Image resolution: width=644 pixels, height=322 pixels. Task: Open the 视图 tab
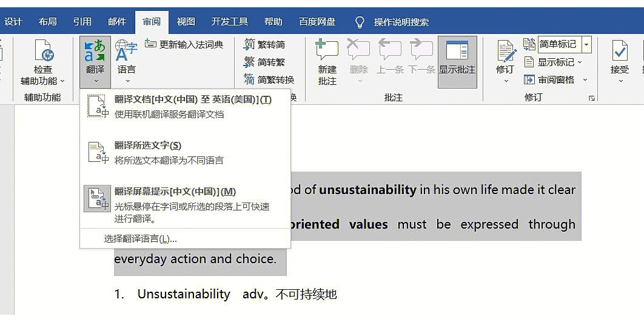(186, 22)
